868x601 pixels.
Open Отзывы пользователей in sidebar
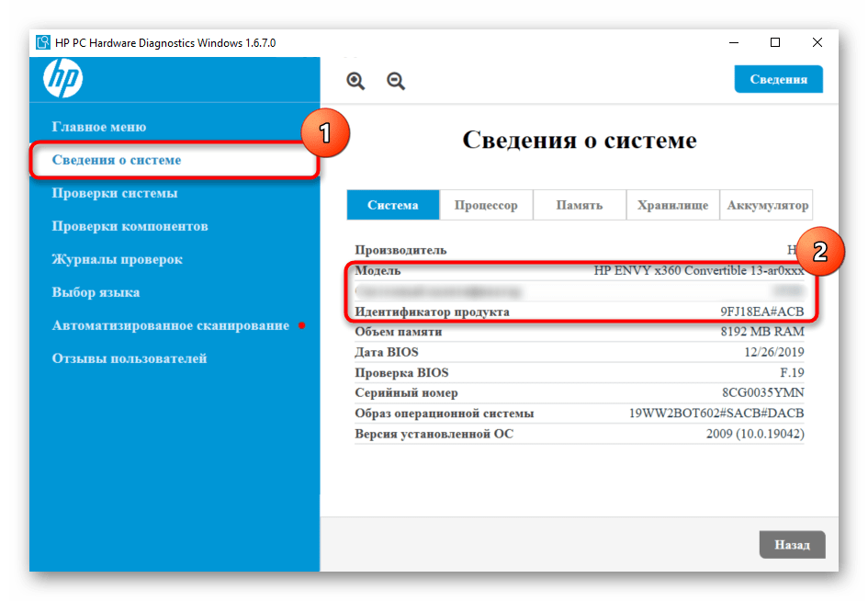coord(130,358)
